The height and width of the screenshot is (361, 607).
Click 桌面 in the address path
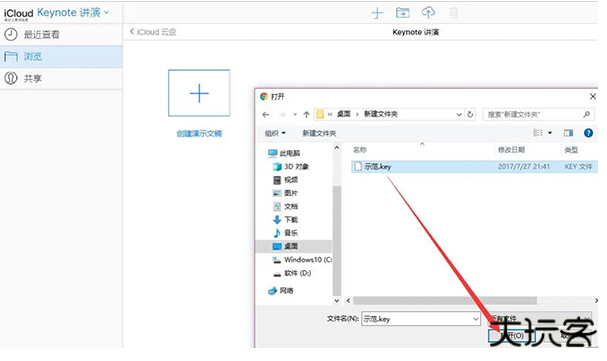coord(344,114)
